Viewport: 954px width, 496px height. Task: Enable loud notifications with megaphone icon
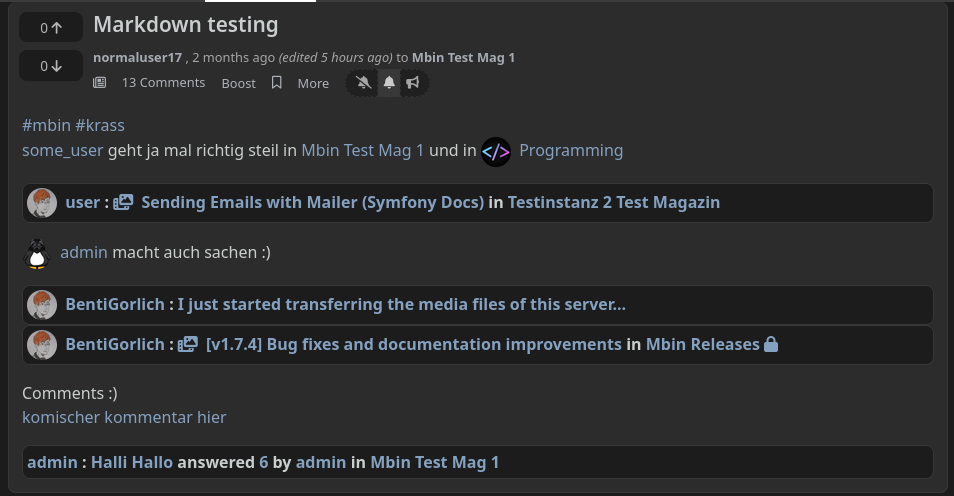tap(412, 83)
